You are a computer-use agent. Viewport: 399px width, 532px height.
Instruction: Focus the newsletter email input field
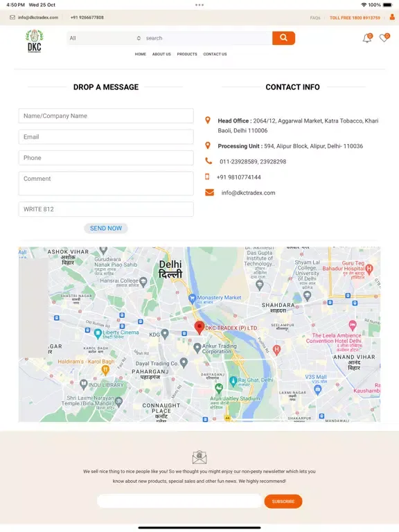tap(179, 501)
